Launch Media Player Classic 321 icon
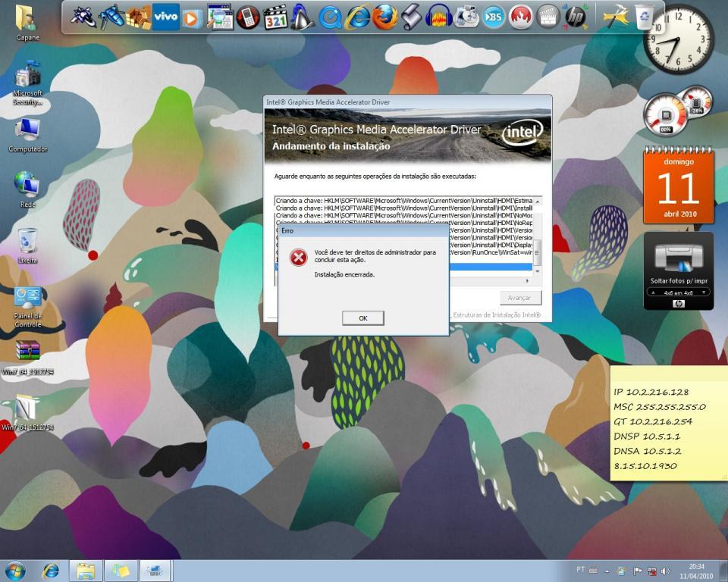 [x=275, y=17]
